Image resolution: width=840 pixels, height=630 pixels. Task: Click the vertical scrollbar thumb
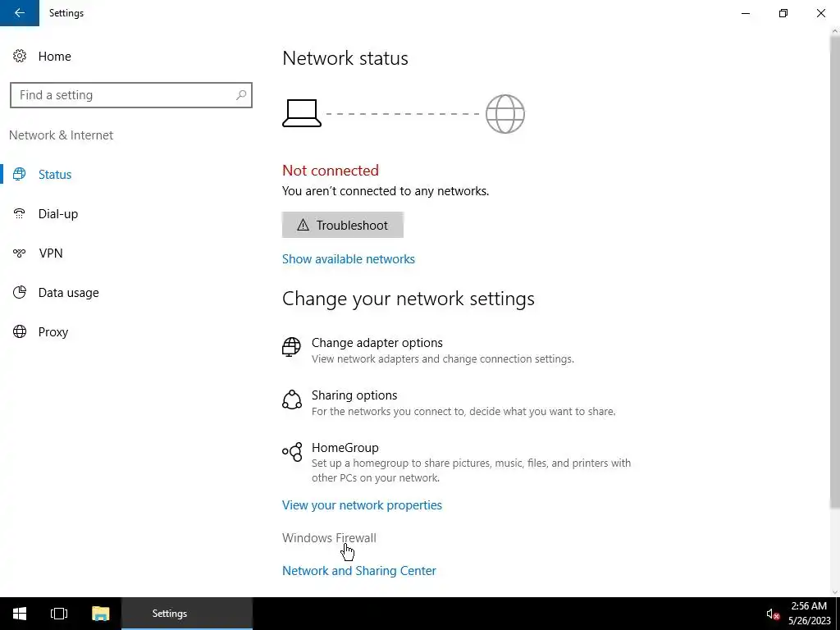click(834, 272)
